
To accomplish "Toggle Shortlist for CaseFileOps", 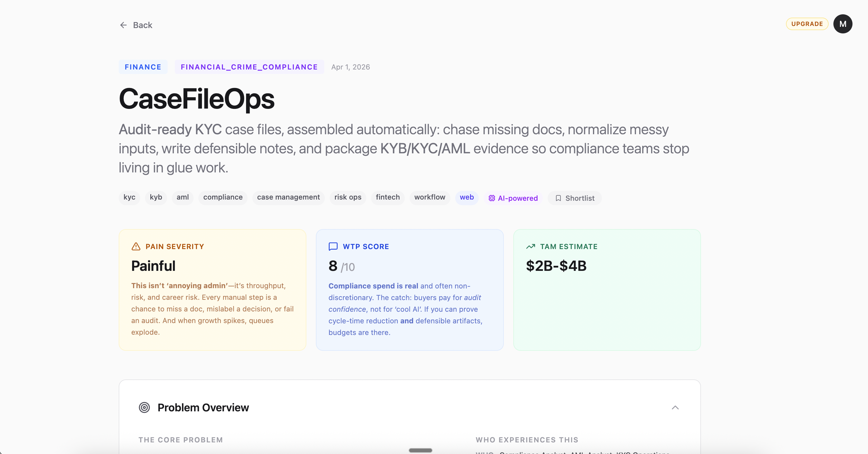I will coord(575,198).
